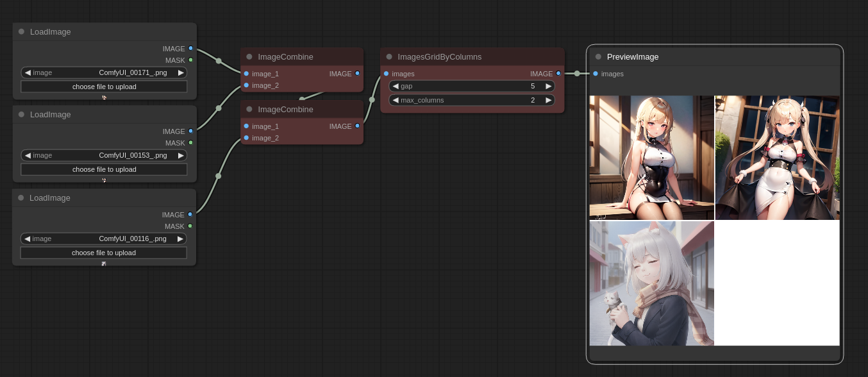Collapse the LoadImage node showing ComfyUI_00171_.png
This screenshot has height=377, width=868.
(21, 31)
